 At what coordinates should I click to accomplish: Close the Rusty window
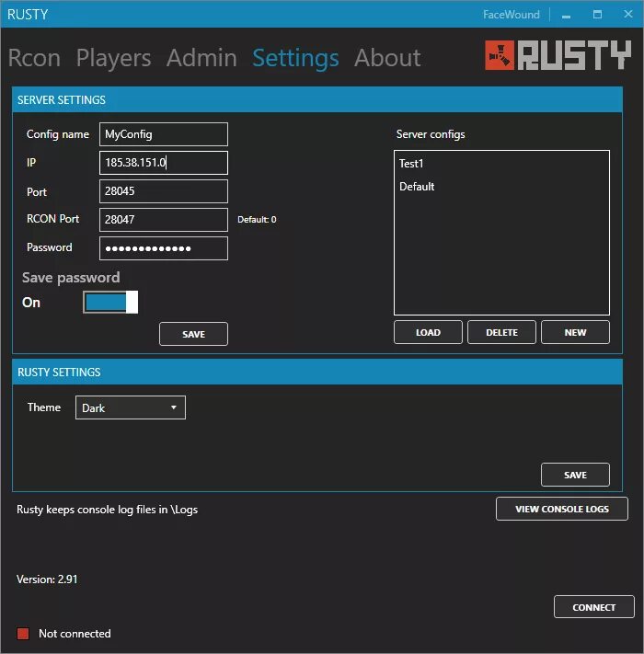(628, 14)
